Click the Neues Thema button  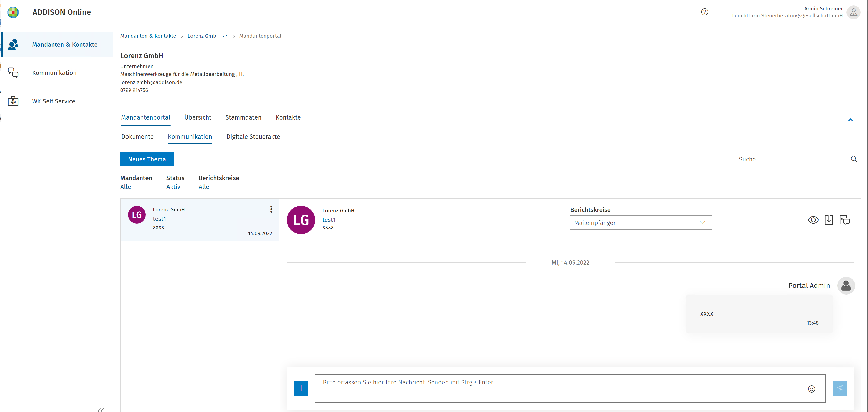point(147,159)
